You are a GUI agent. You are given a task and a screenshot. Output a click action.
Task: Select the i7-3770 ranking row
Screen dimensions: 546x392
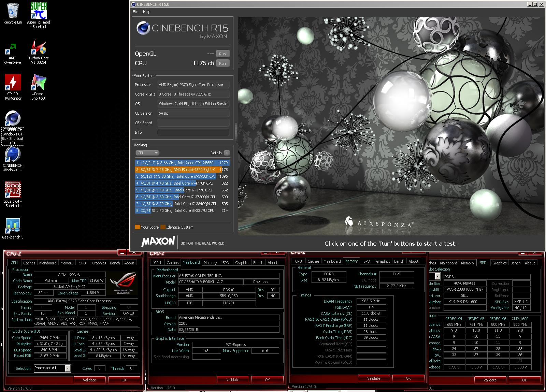point(182,190)
